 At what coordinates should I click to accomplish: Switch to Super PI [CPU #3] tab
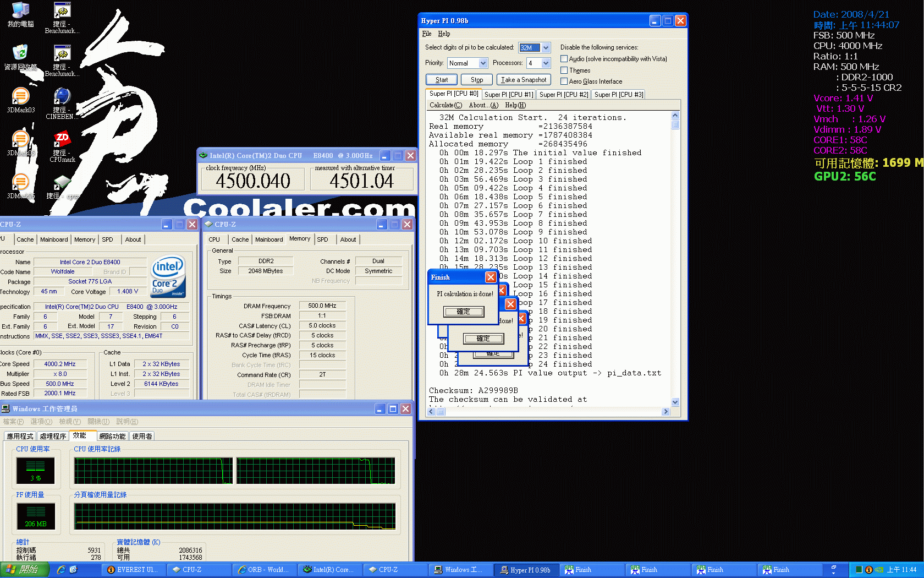(x=619, y=95)
